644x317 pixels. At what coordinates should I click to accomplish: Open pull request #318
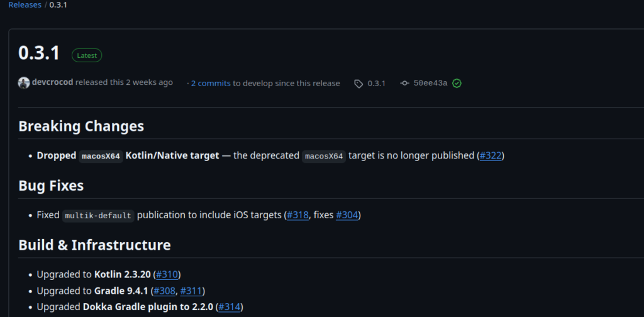click(x=297, y=215)
